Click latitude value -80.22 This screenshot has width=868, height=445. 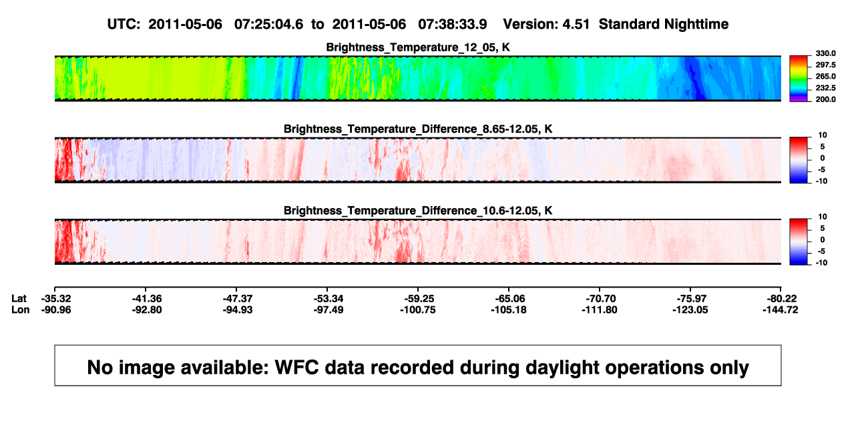point(781,298)
